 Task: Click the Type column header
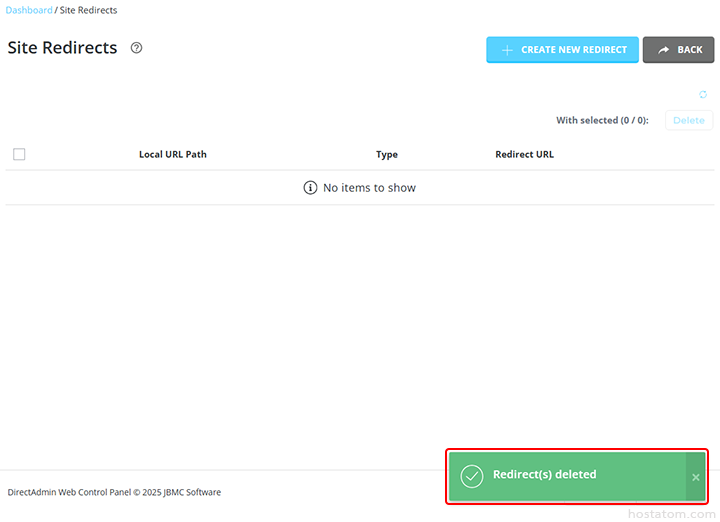(x=387, y=155)
